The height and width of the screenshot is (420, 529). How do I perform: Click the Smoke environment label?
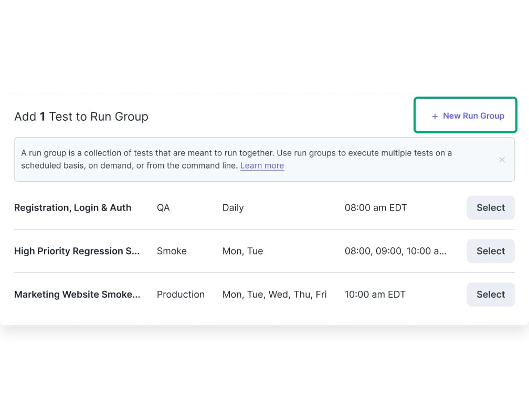click(172, 251)
